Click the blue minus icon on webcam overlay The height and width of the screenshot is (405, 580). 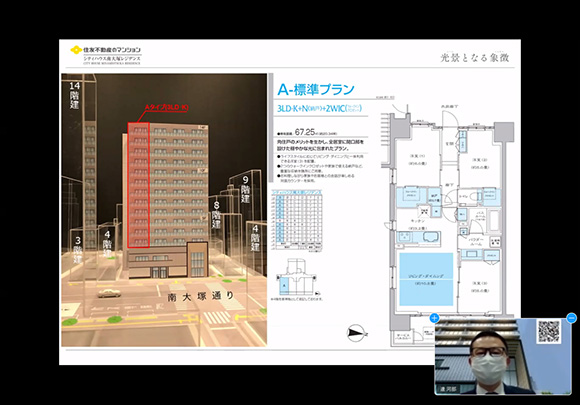coord(571,318)
